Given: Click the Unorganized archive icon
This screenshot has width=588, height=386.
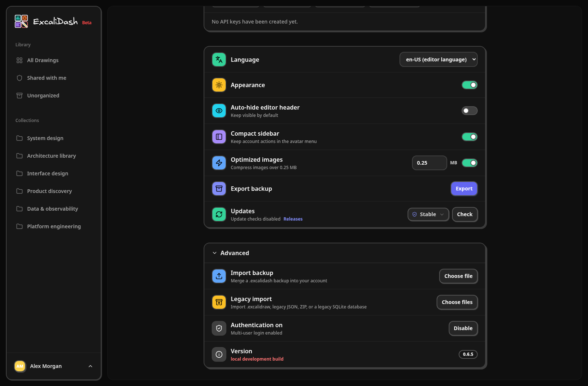Looking at the screenshot, I should [x=19, y=96].
